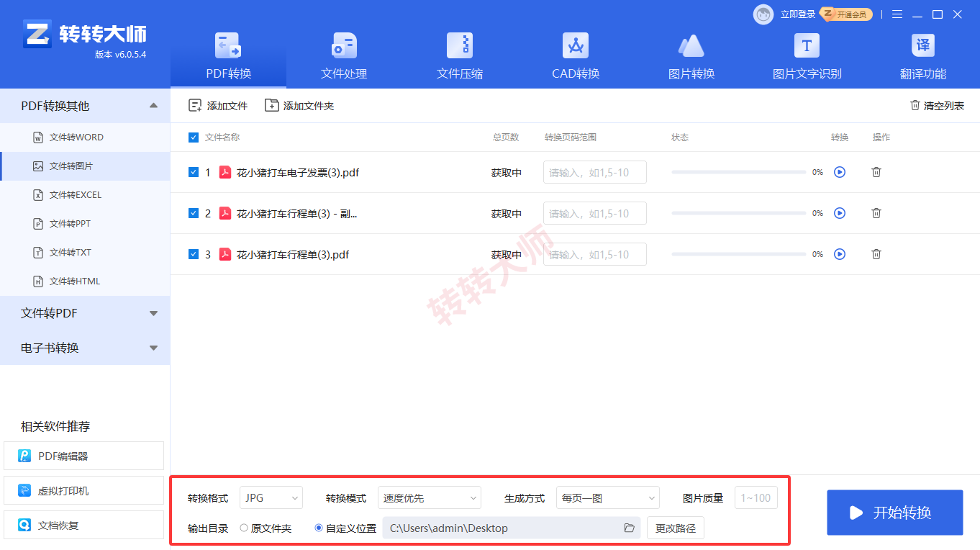Viewport: 980px width, 550px height.
Task: Select 文件转WORD in sidebar
Action: click(85, 137)
